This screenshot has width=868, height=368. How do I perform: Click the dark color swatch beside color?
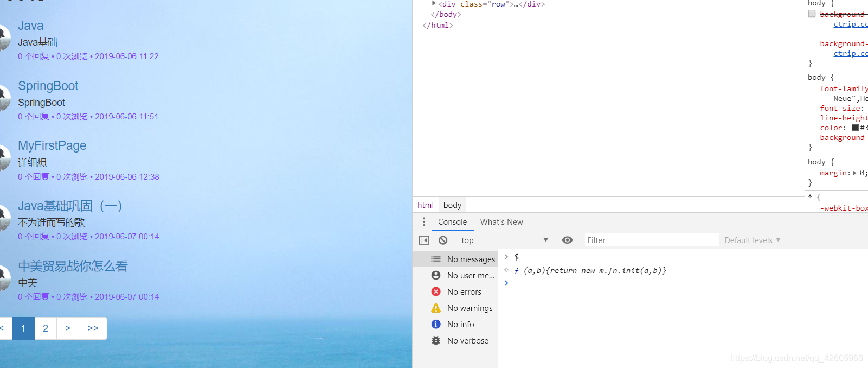tap(855, 128)
